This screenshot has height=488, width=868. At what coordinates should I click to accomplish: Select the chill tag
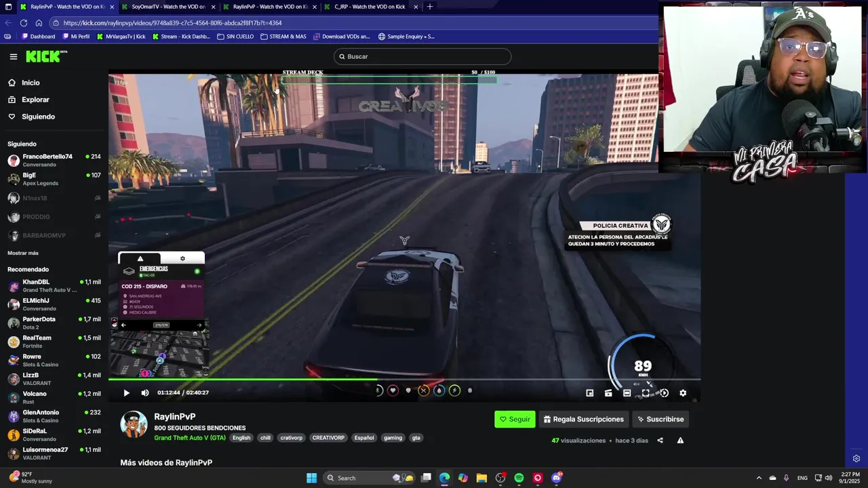pyautogui.click(x=265, y=438)
